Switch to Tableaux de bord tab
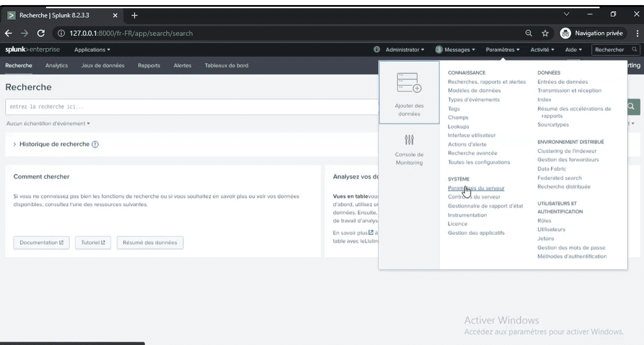This screenshot has height=345, width=644. pyautogui.click(x=226, y=66)
